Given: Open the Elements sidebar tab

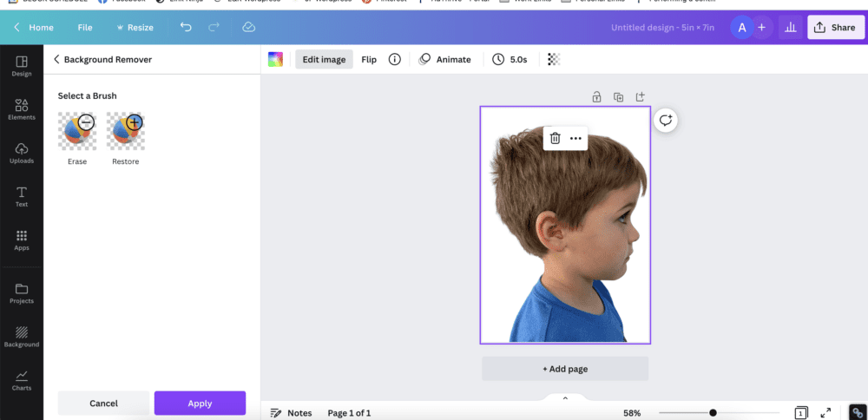Looking at the screenshot, I should tap(22, 109).
